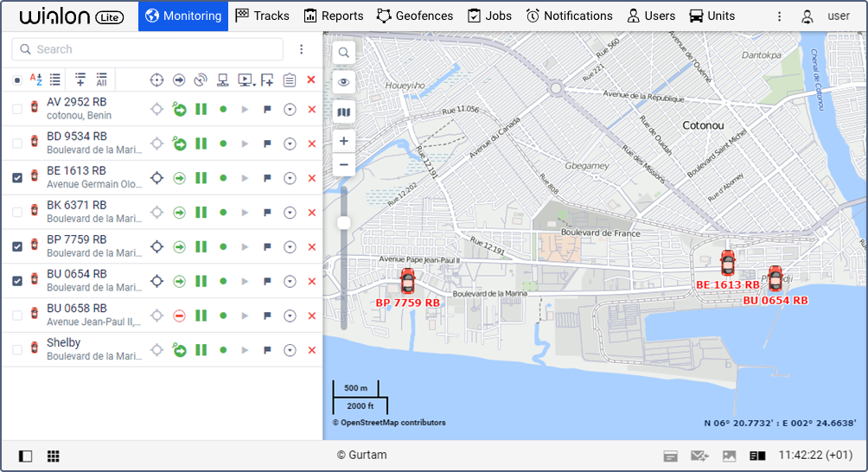Open the map search tool
Viewport: 868px width, 472px height.
[344, 53]
